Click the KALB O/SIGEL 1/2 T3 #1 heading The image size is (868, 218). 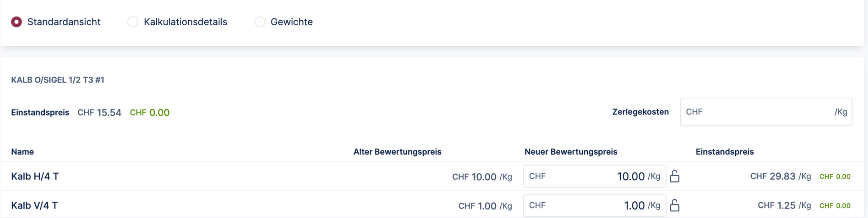pyautogui.click(x=58, y=80)
